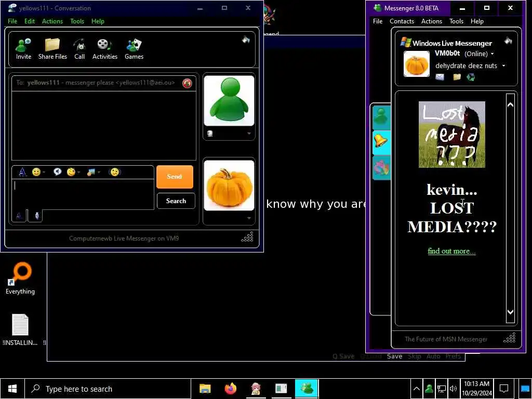The width and height of the screenshot is (532, 399).
Task: Show hidden system tray icons
Action: (x=416, y=389)
